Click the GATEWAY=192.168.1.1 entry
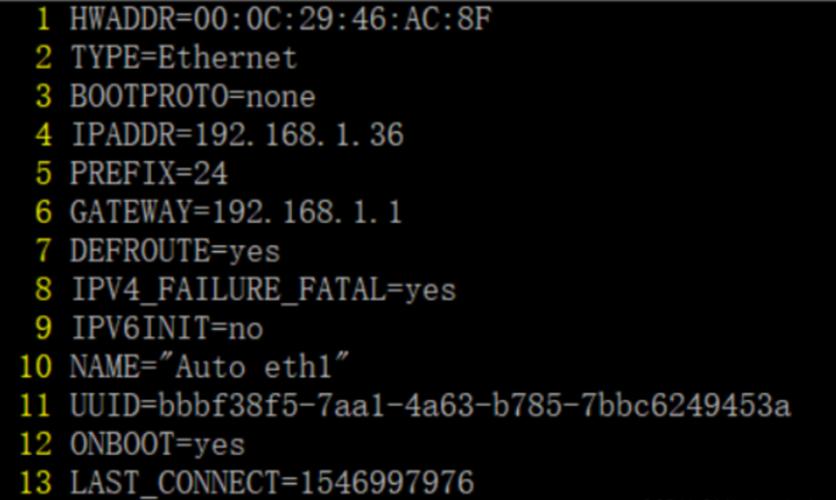The height and width of the screenshot is (500, 836). pos(236,212)
